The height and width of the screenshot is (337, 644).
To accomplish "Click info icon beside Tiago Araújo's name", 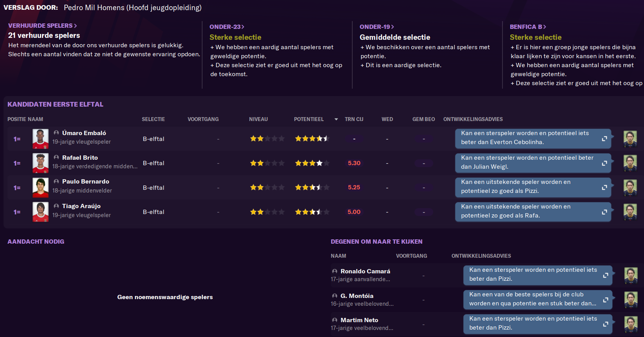I will pos(56,206).
